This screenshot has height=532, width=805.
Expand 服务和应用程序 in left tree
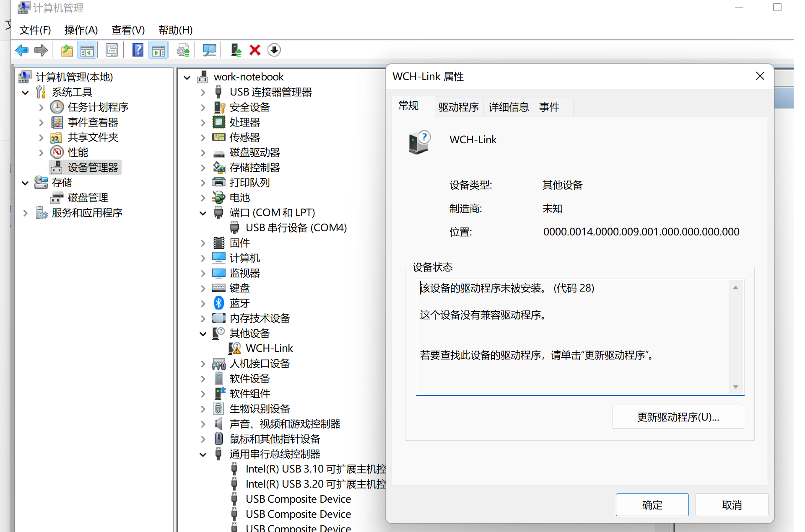[26, 213]
